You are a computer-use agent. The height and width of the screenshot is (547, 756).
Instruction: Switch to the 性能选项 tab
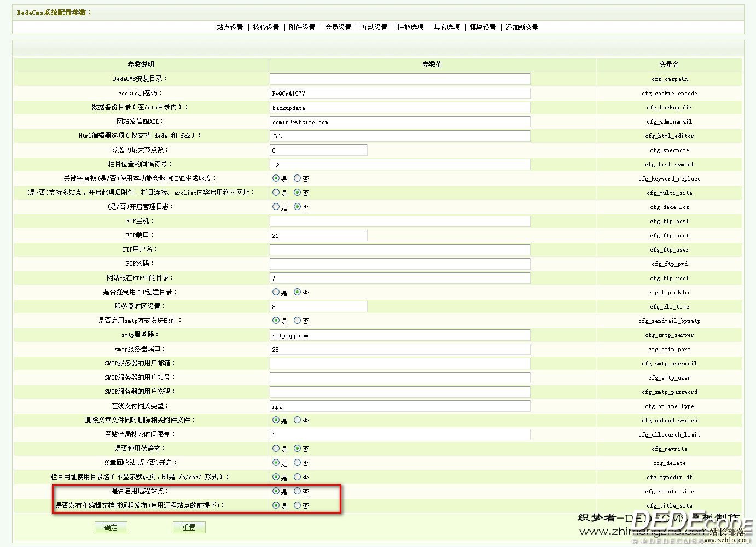click(x=410, y=27)
